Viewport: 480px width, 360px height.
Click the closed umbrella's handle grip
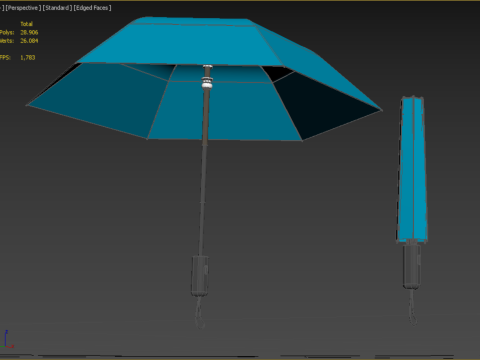point(412,267)
